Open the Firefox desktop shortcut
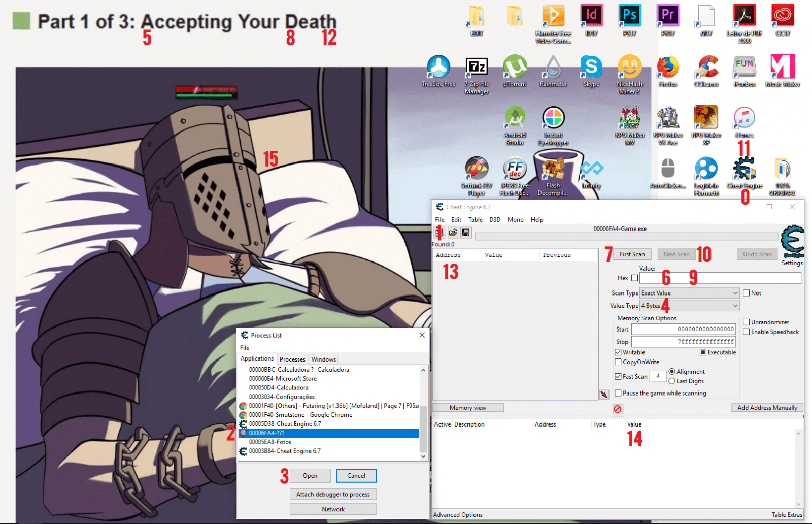812x524 pixels. tap(668, 71)
